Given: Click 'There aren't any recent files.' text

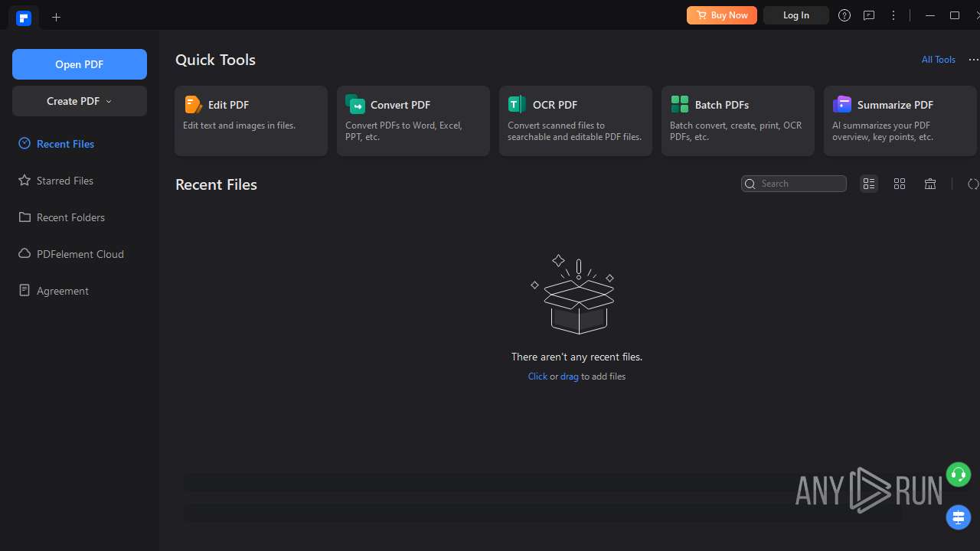Looking at the screenshot, I should 577,357.
